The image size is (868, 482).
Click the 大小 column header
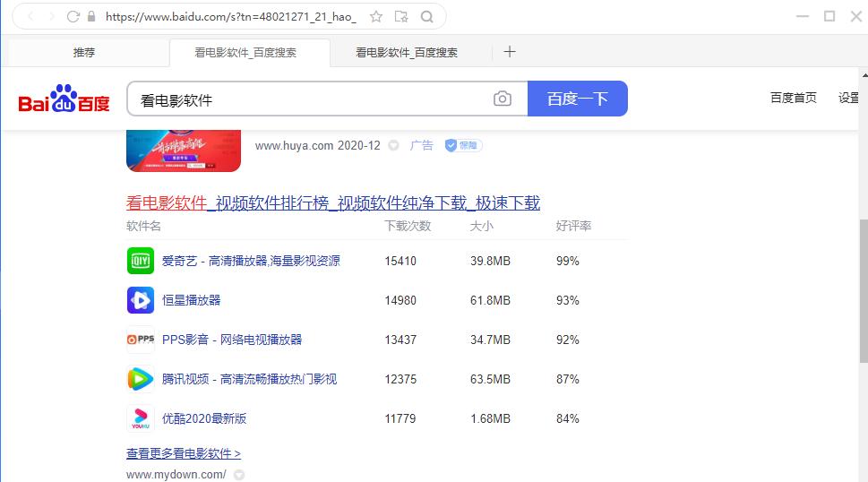point(482,226)
